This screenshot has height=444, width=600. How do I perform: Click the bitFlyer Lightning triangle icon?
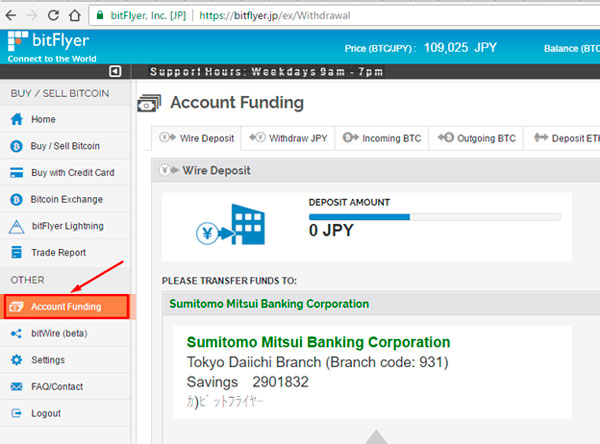click(x=16, y=226)
